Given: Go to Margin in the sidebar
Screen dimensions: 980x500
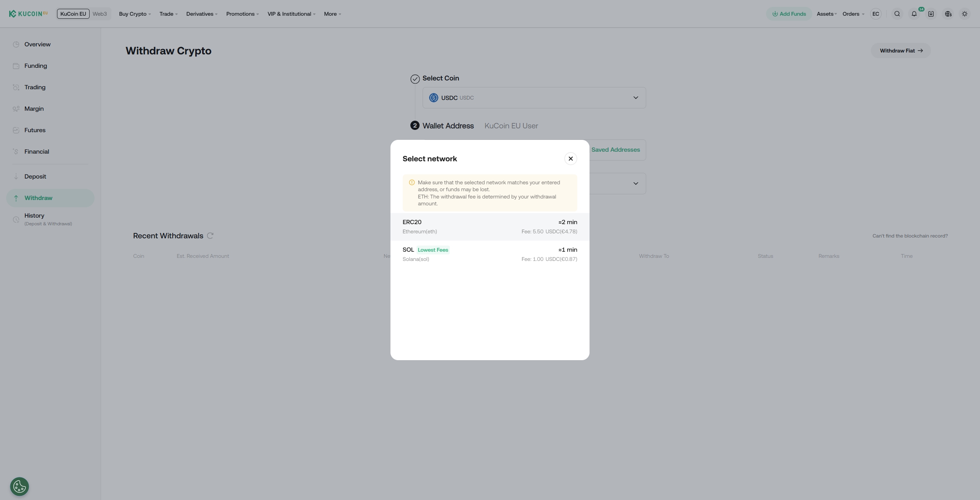Looking at the screenshot, I should [50, 109].
